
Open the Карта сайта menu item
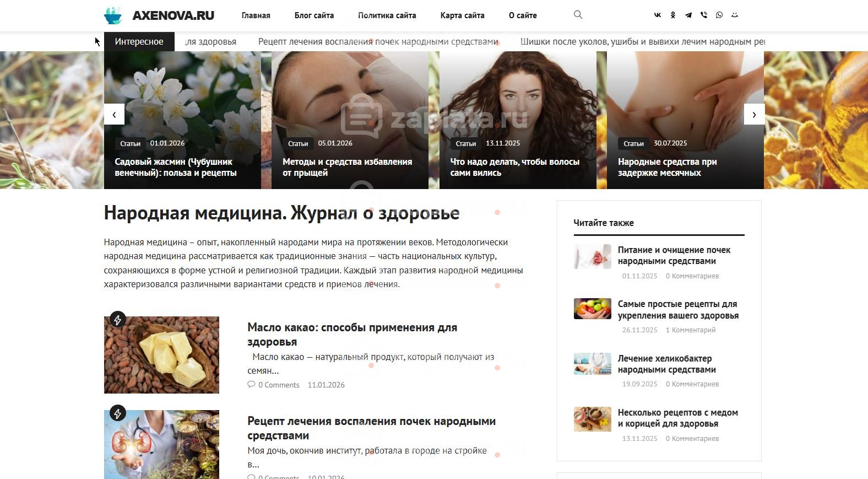tap(463, 15)
